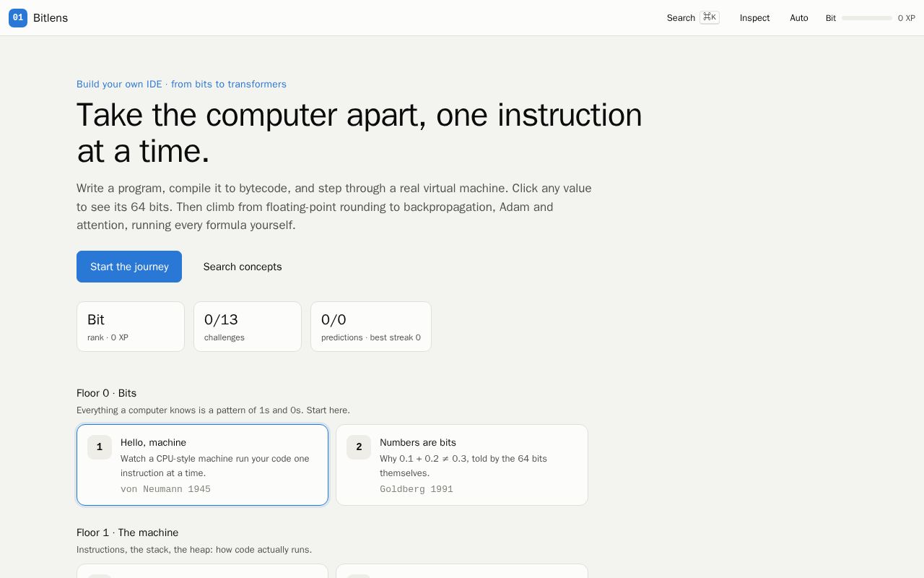Toggle the Auto theme mode
Image resolution: width=924 pixels, height=578 pixels.
[798, 18]
